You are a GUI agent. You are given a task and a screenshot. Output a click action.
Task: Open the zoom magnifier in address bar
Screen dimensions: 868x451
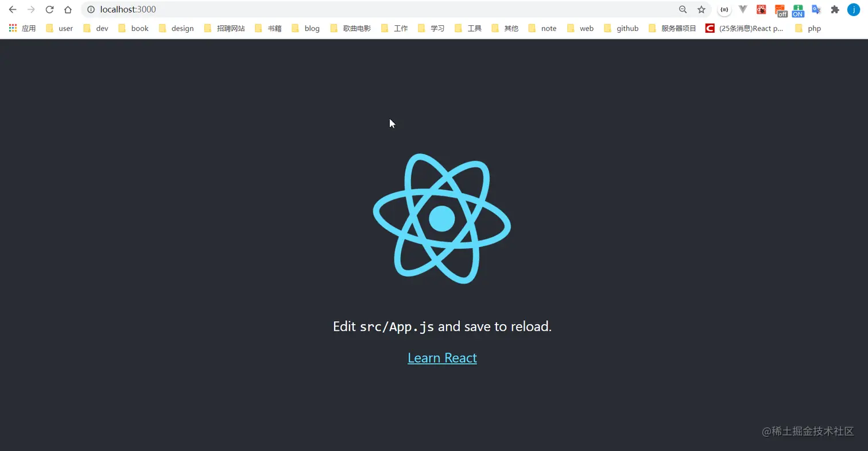pyautogui.click(x=683, y=9)
